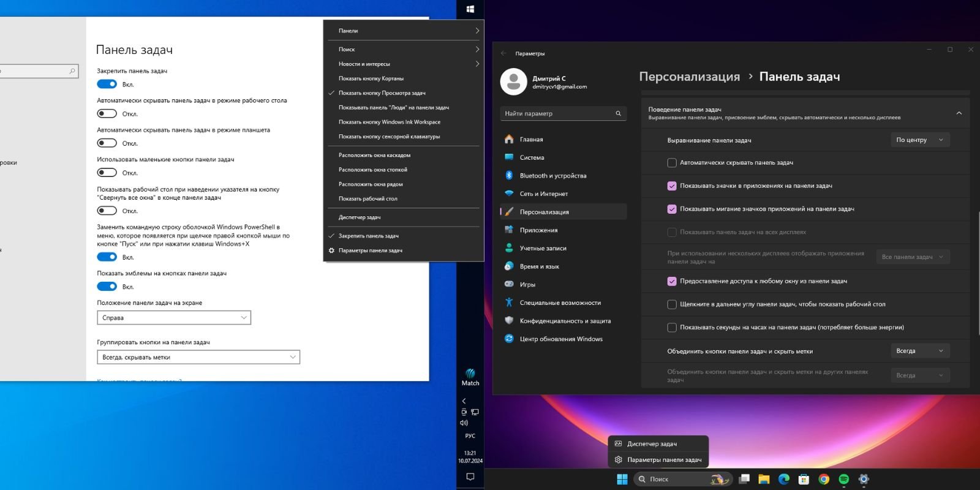Click the Windows 11 Start button
Image resolution: width=980 pixels, height=490 pixels.
[x=622, y=479]
